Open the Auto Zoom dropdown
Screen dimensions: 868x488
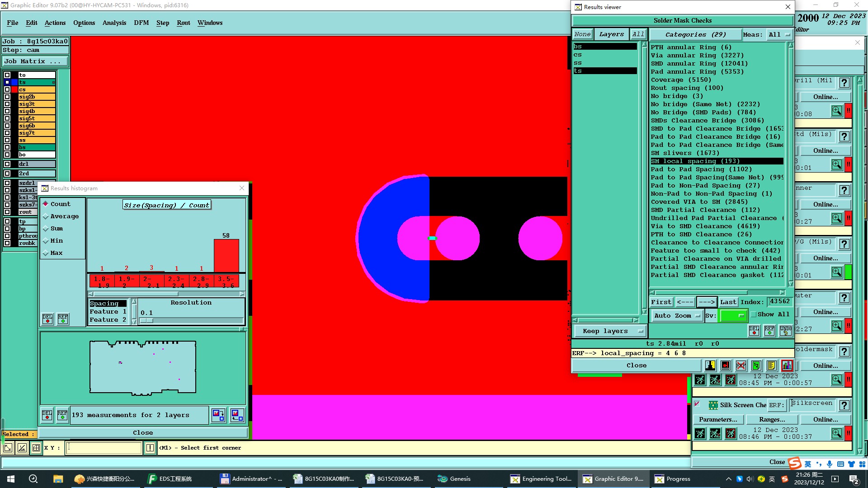677,315
